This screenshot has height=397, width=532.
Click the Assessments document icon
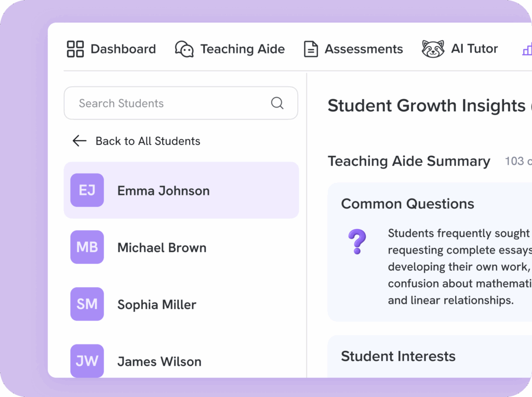(311, 49)
